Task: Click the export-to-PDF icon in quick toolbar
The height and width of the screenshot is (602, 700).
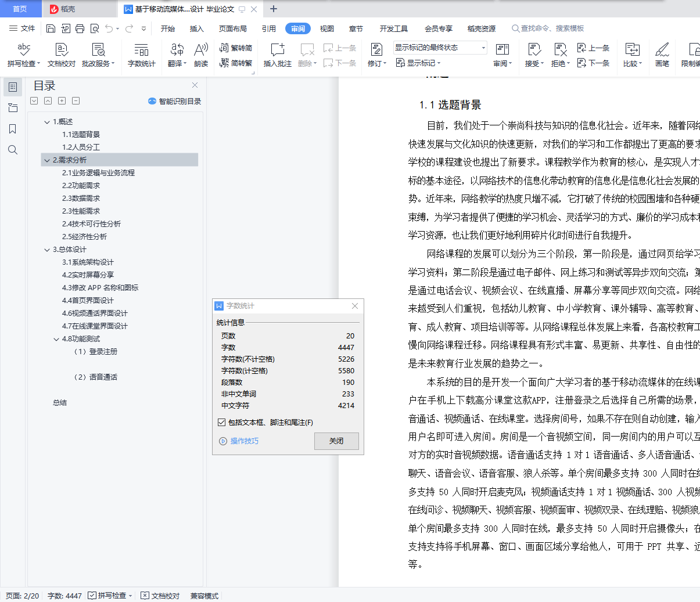Action: (66, 28)
